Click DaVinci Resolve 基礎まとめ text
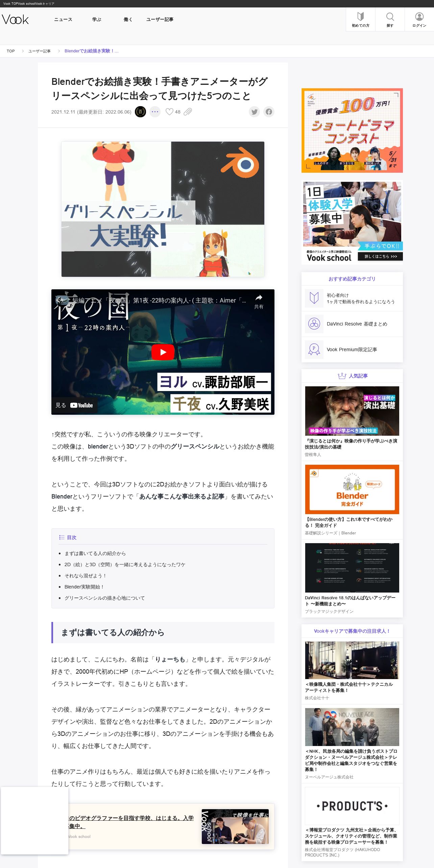 pos(357,324)
